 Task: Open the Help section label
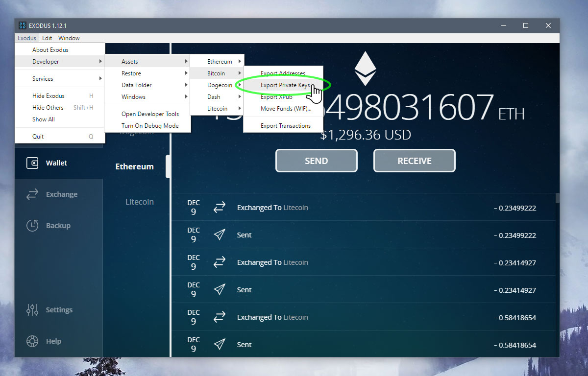53,341
